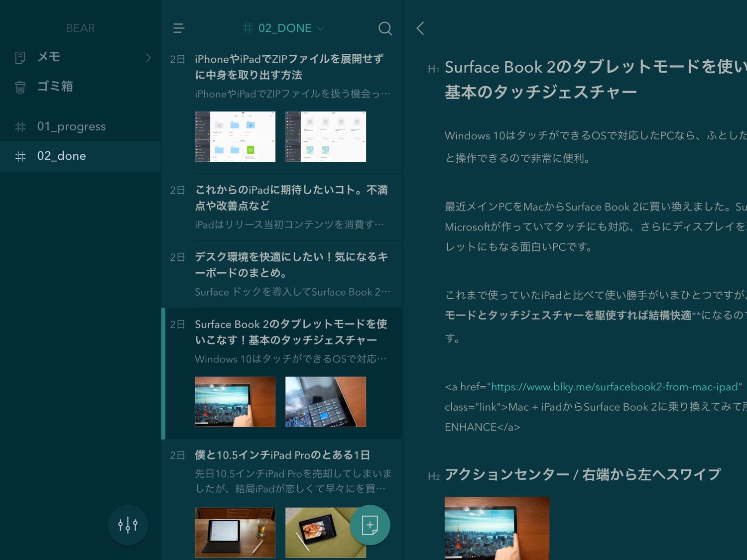Open note デスク環境を快適にしたい
Viewport: 747px width, 560px height.
(x=282, y=275)
